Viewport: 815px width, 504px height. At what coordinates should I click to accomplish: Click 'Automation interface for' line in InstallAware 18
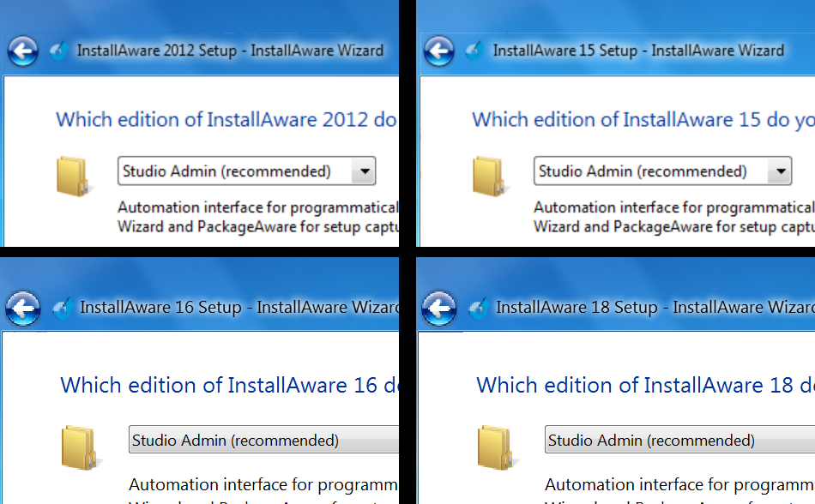tap(679, 485)
